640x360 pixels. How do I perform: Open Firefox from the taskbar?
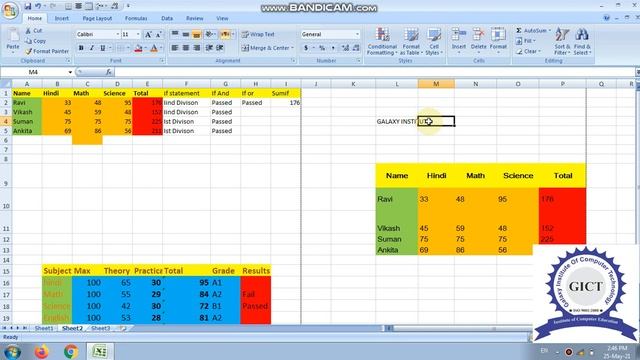41,351
